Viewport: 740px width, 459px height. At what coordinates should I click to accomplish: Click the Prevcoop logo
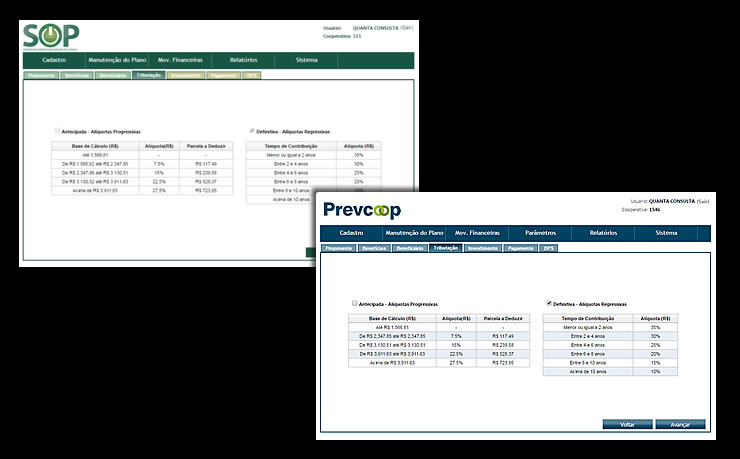click(x=362, y=211)
